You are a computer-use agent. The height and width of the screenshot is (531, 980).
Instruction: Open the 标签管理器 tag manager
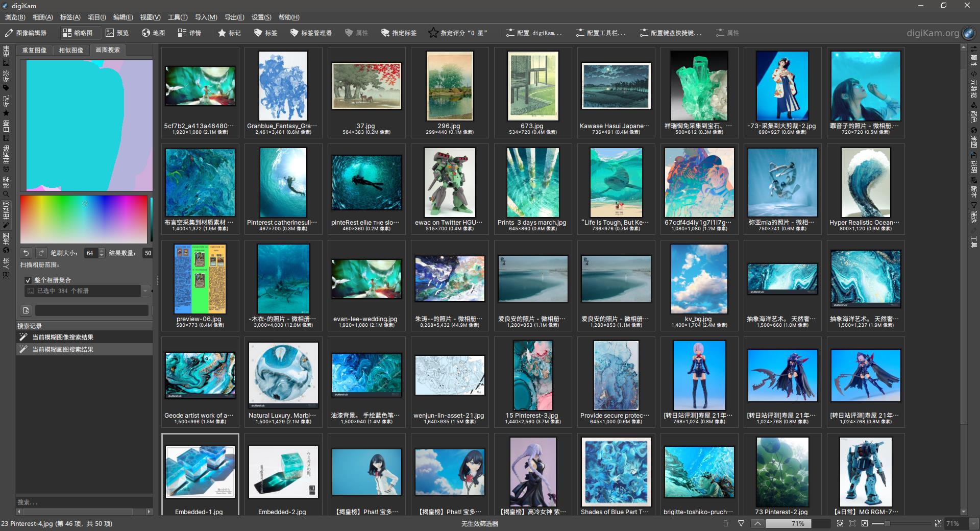(311, 33)
